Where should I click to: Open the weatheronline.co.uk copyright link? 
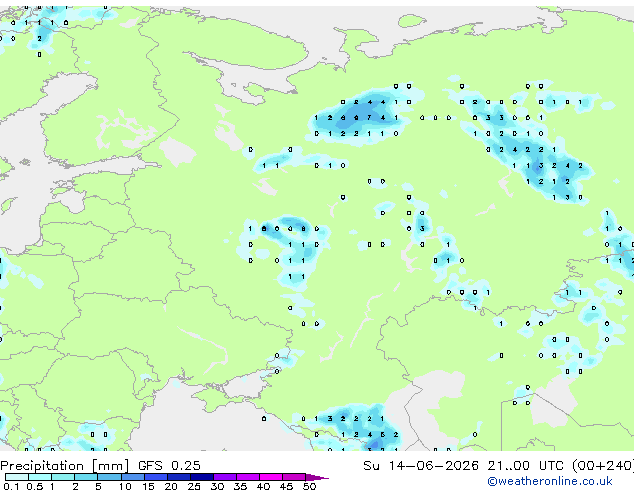550,481
